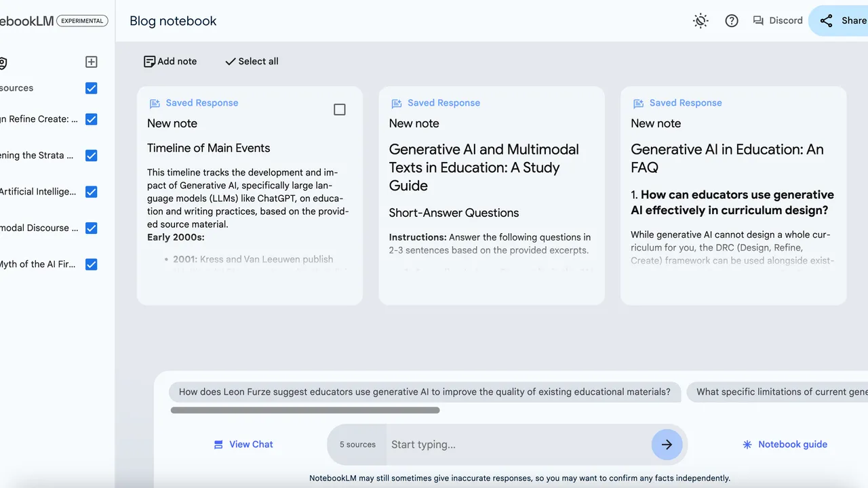Open the 'ening the Strata' source item
The width and height of the screenshot is (868, 488).
[37, 155]
